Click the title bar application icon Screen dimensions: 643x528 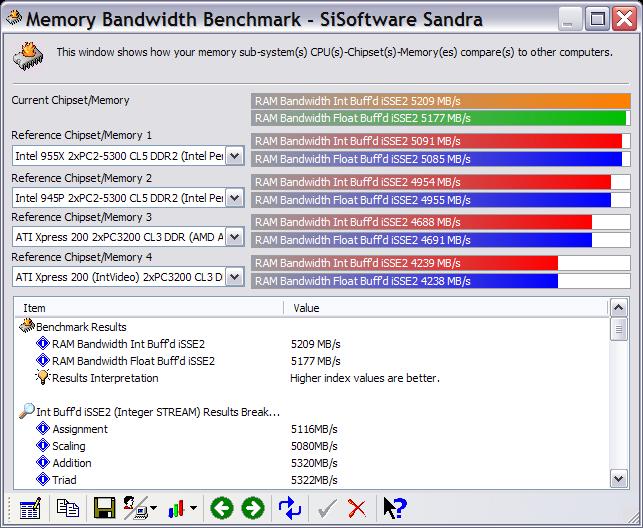[x=14, y=18]
